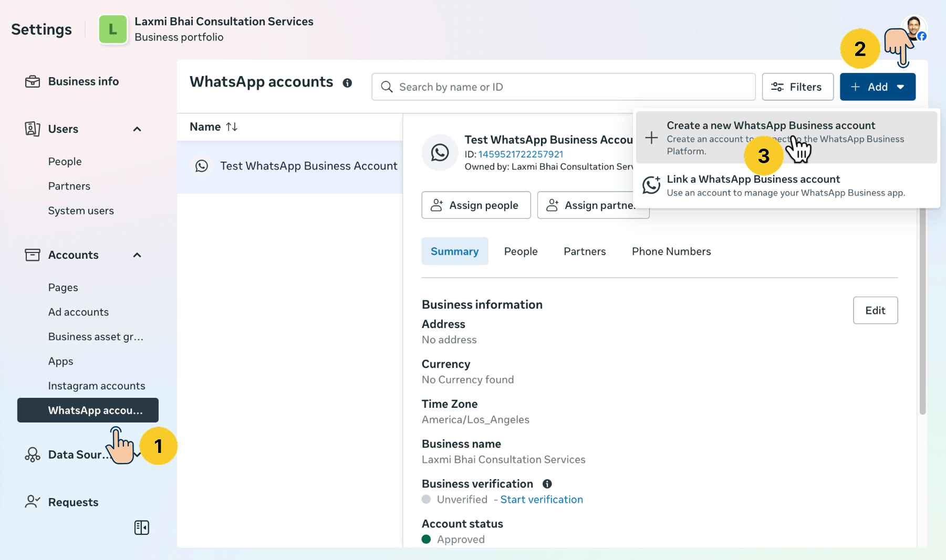Screen dimensions: 946x560
Task: Open Business asset groups in the sidebar
Action: [x=96, y=337]
